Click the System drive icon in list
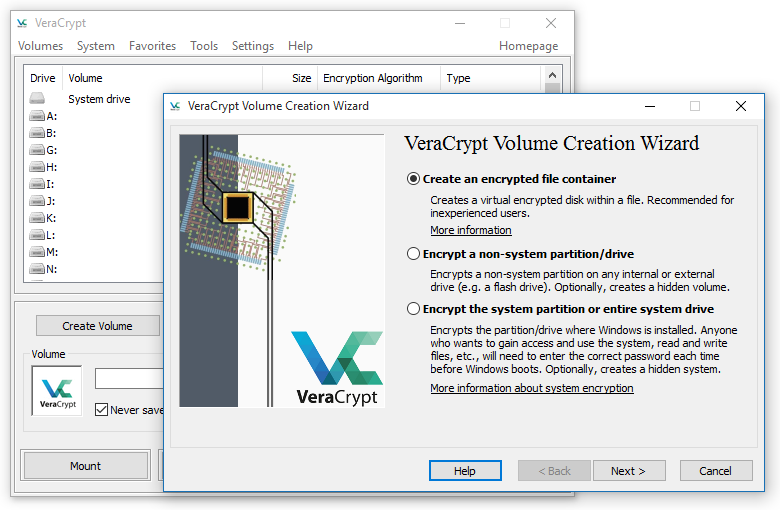Viewport: 780px width, 510px height. coord(37,99)
